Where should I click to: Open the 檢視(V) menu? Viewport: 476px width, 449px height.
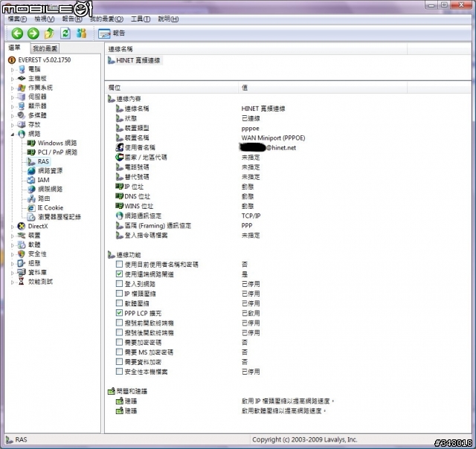pos(45,19)
